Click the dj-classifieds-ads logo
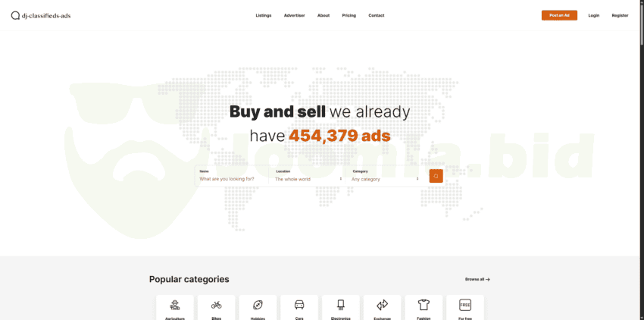 coord(42,15)
